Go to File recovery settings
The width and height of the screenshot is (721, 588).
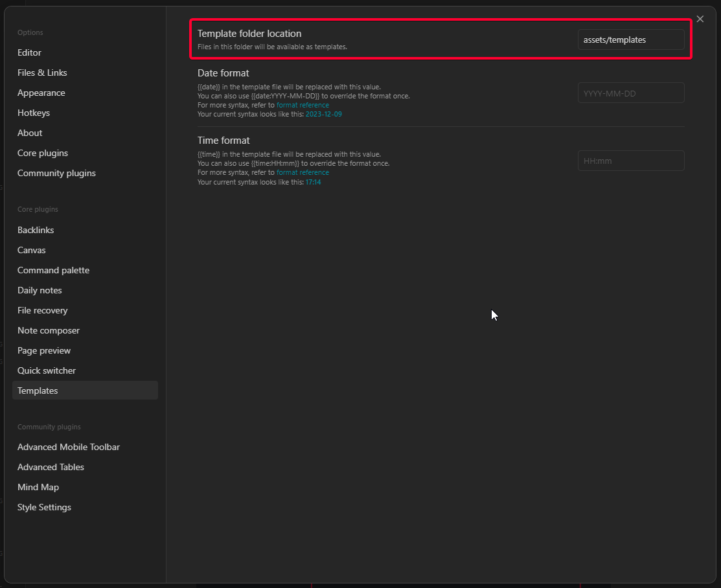tap(43, 310)
